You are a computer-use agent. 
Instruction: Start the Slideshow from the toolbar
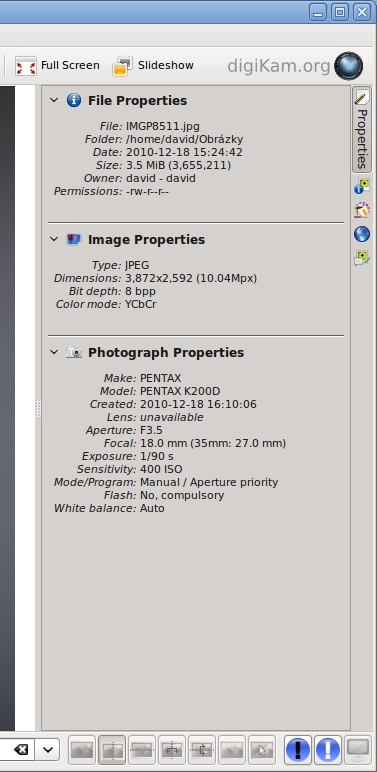coord(153,65)
